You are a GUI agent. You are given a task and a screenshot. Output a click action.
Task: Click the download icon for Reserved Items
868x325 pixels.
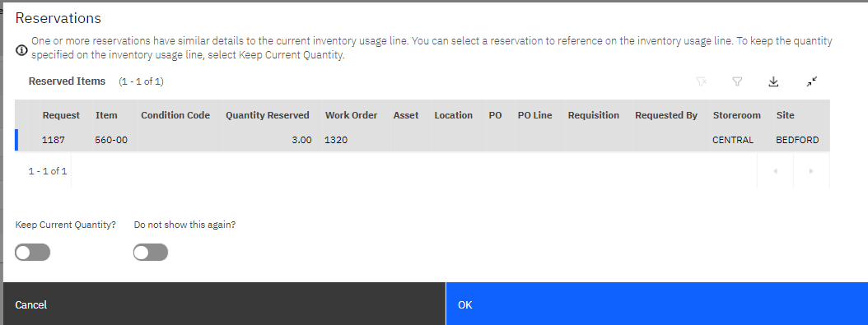(774, 81)
